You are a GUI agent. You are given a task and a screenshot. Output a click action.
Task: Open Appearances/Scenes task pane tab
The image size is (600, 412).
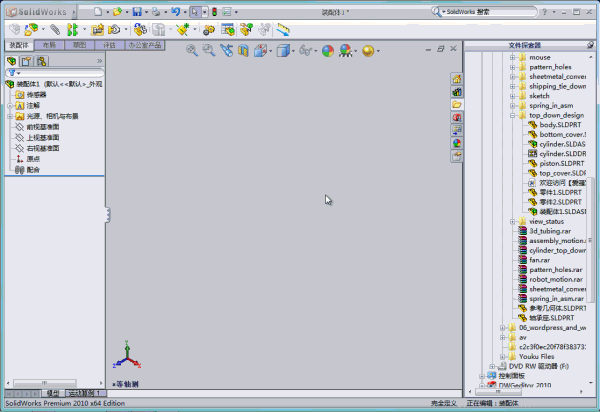coord(457,143)
